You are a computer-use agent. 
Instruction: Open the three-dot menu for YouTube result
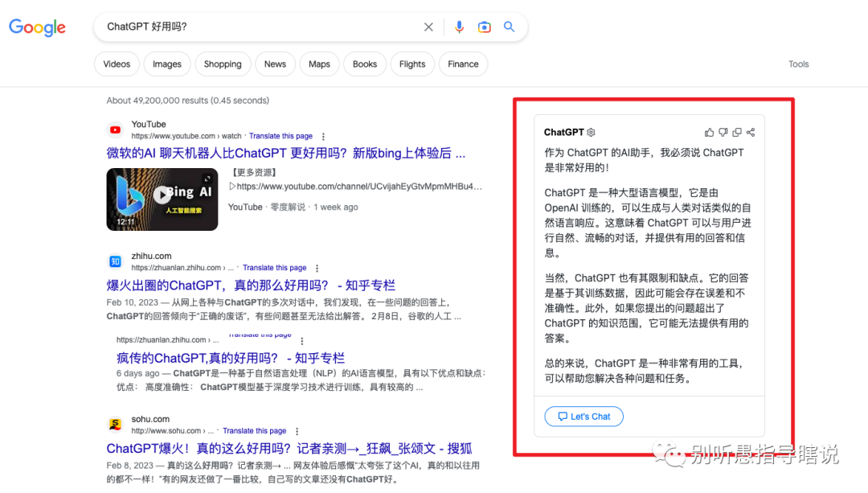pyautogui.click(x=323, y=137)
